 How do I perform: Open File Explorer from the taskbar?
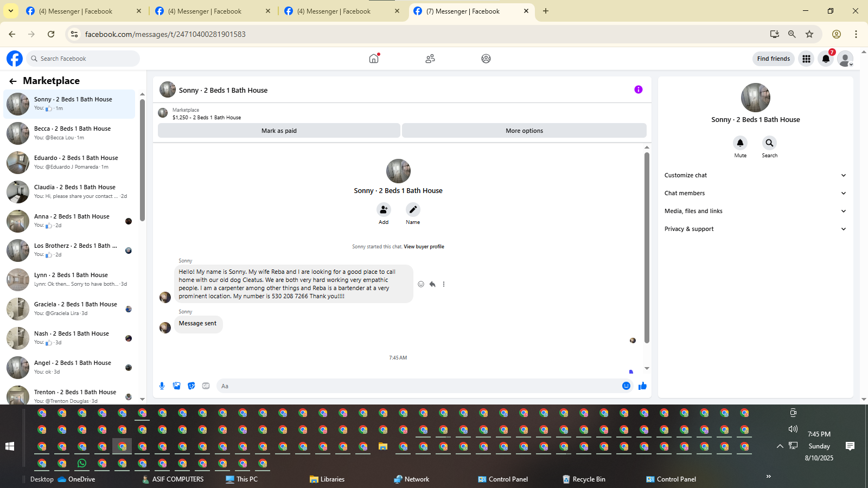pos(383,446)
